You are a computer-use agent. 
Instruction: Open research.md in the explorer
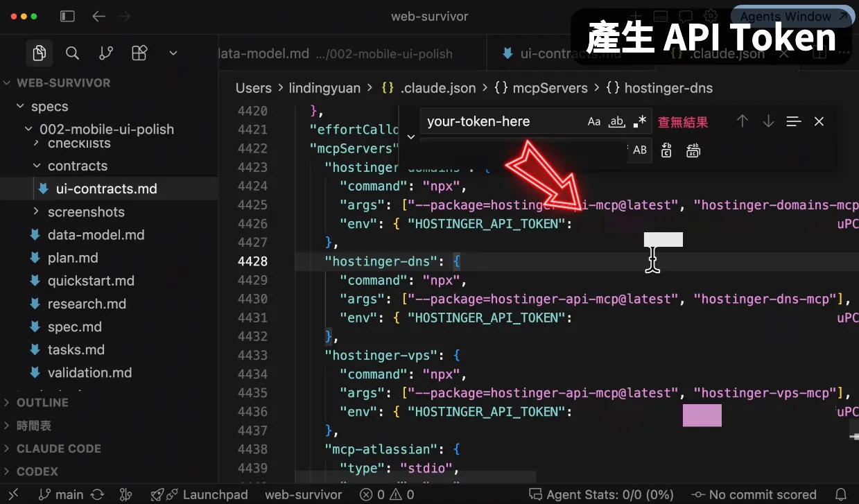click(87, 303)
